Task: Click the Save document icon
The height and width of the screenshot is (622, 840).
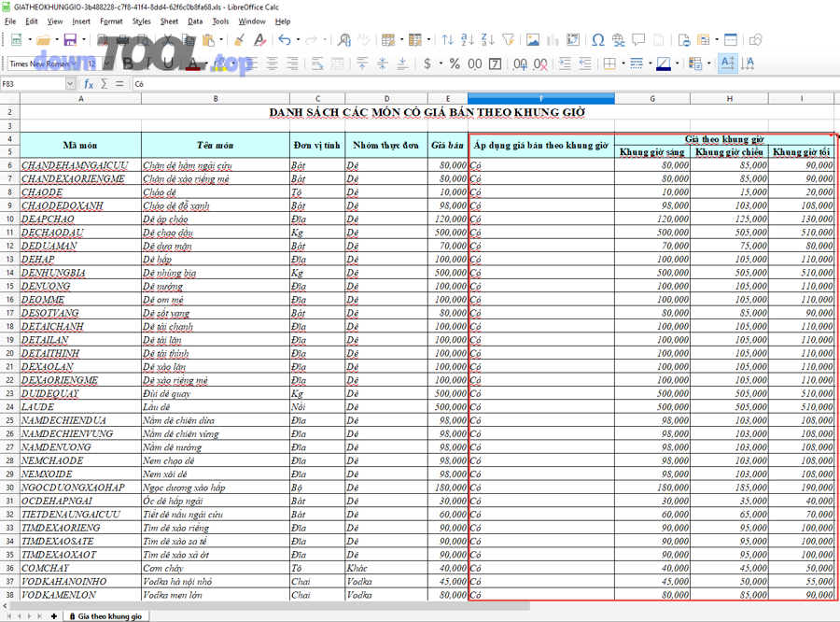Action: pos(70,39)
